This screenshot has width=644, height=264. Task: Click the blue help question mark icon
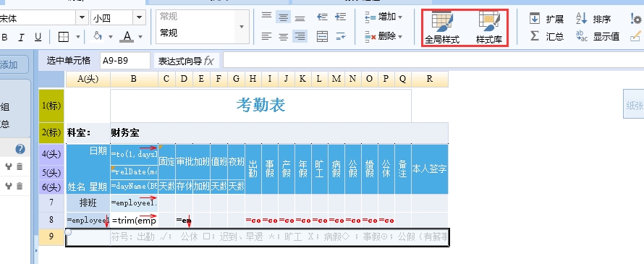tap(20, 149)
